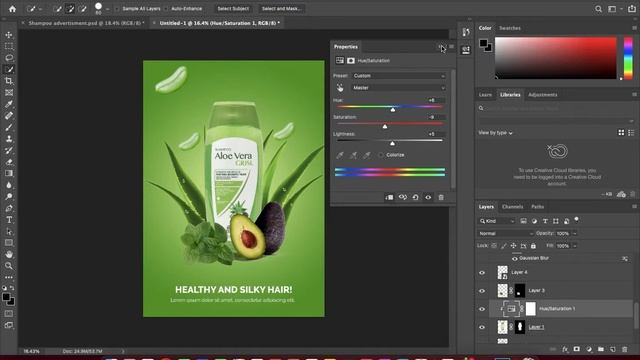
Task: Select the History Brush tool
Action: pyautogui.click(x=9, y=150)
